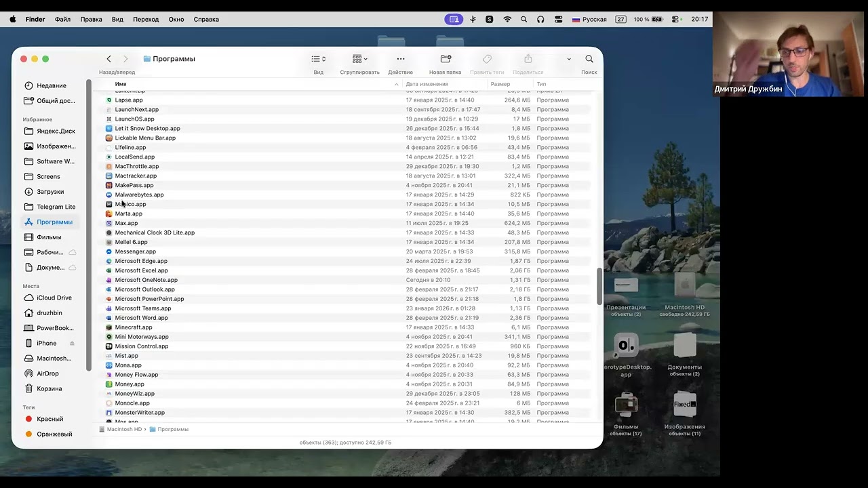Click the Microsoft PowerPoint.app icon

tap(108, 299)
